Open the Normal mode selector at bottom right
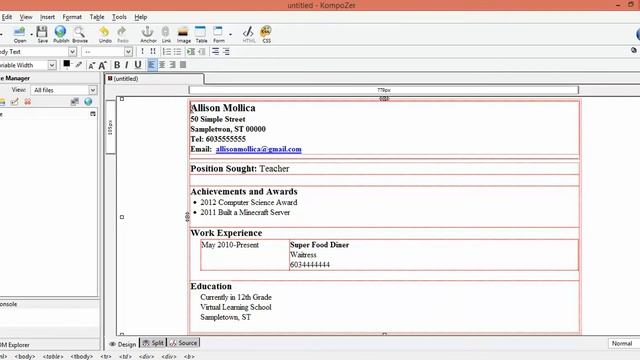This screenshot has height=360, width=640. pyautogui.click(x=624, y=344)
